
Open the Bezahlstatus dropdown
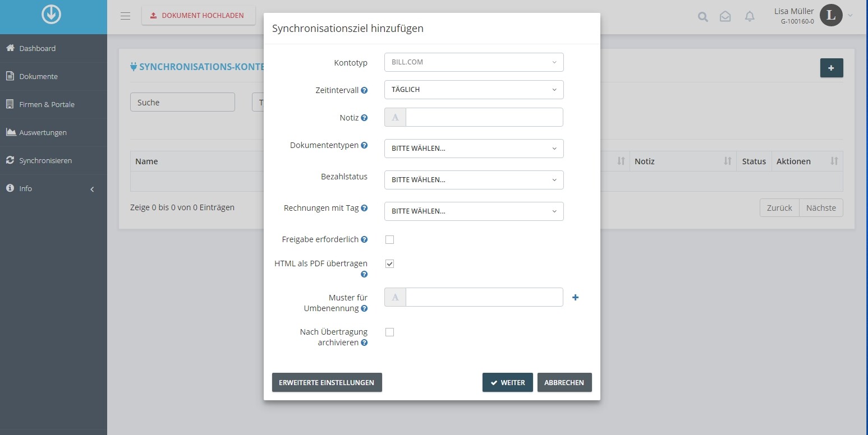click(x=474, y=180)
